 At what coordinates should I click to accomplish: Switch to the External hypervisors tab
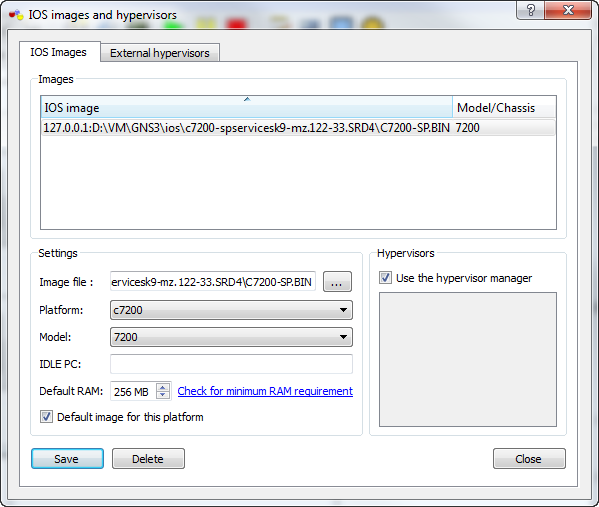tap(160, 53)
